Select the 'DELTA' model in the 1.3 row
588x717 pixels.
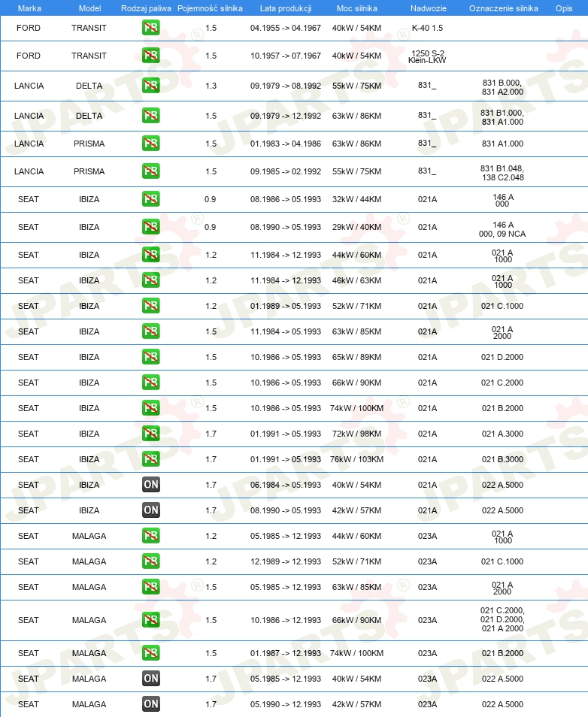pos(89,86)
